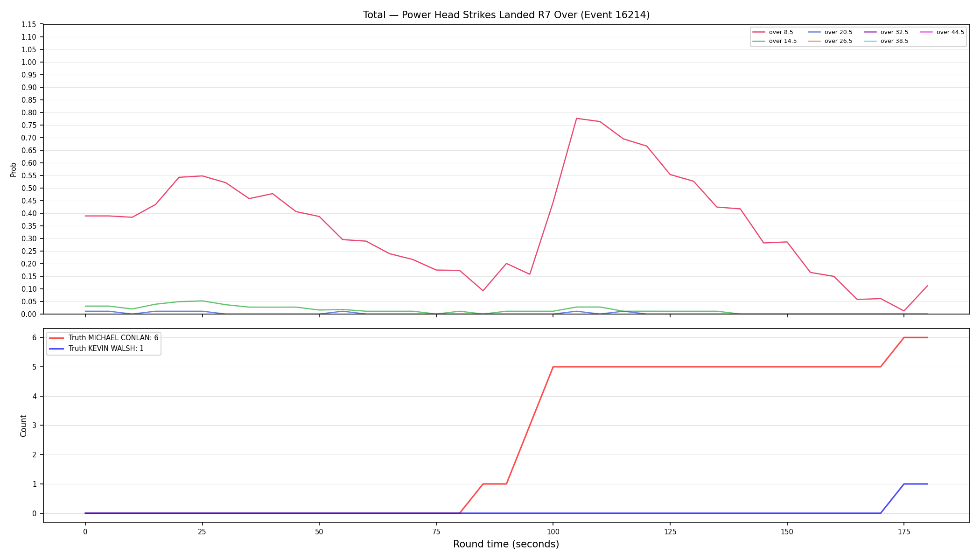Click the 'over 38.5' legend entry

coord(886,41)
